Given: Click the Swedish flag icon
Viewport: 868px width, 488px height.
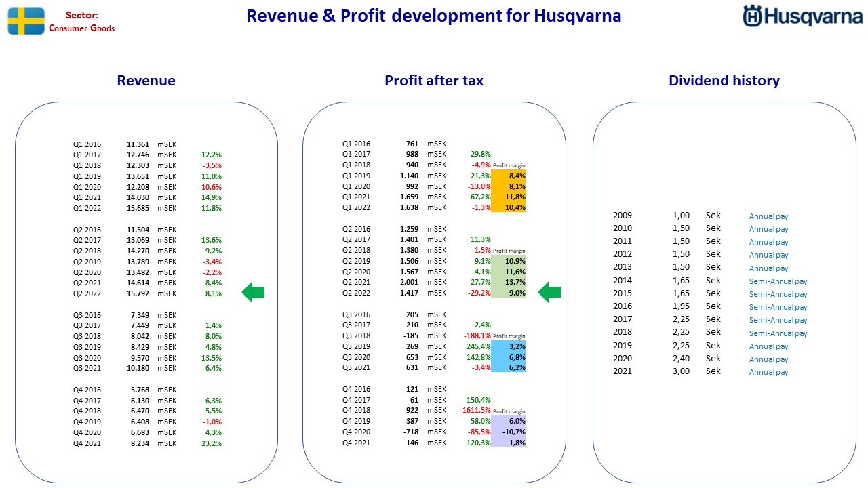Looking at the screenshot, I should click(x=26, y=21).
